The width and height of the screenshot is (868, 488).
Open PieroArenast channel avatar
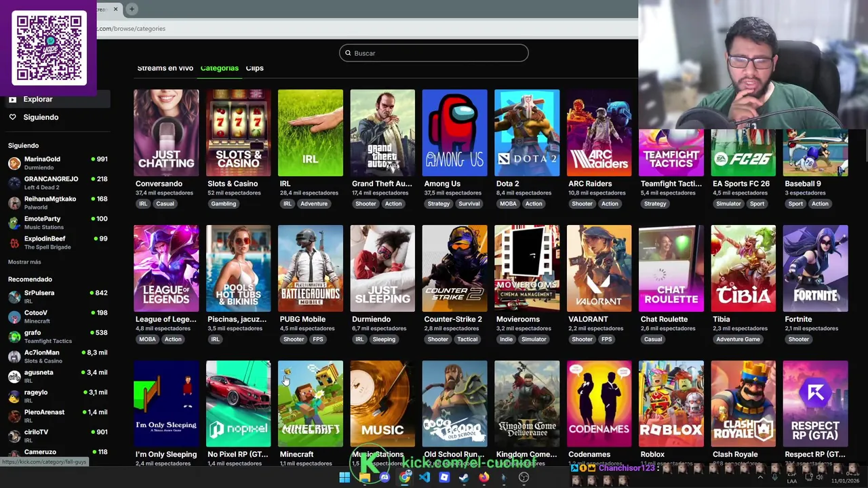tap(14, 416)
